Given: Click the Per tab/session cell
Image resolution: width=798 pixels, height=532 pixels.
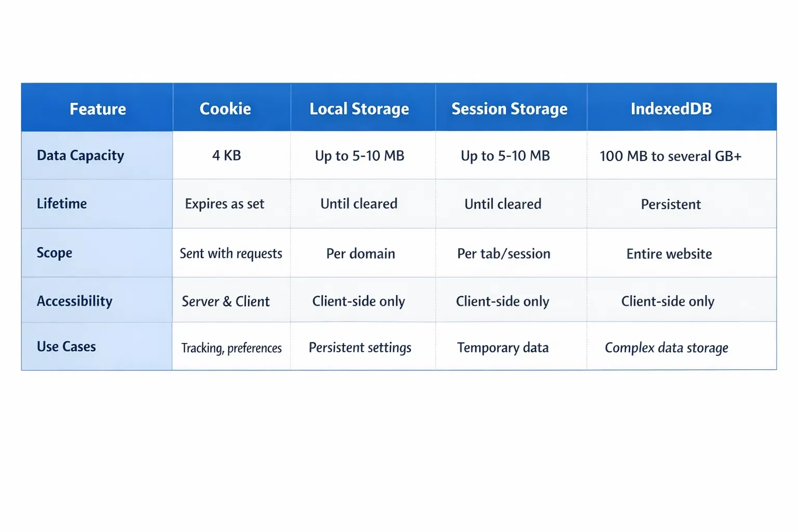Looking at the screenshot, I should click(x=503, y=254).
